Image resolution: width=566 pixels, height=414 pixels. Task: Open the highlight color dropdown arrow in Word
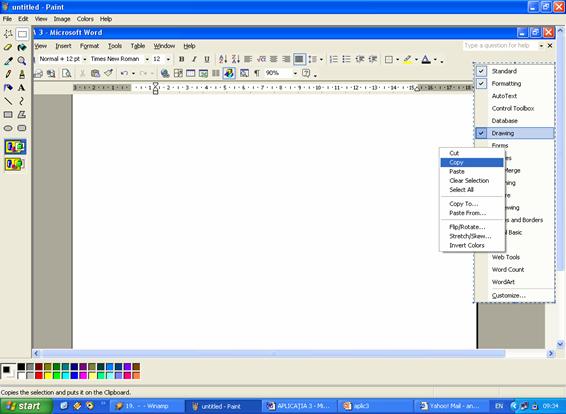(416, 60)
